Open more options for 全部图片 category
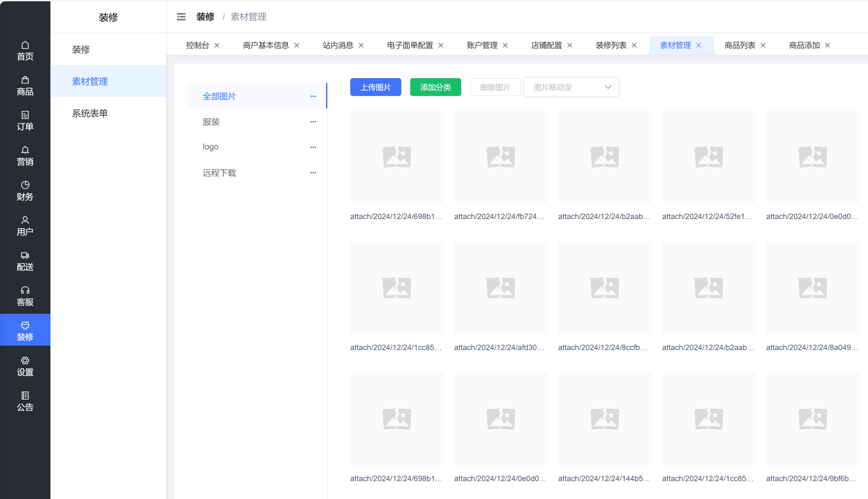Viewport: 868px width, 499px height. click(x=313, y=96)
